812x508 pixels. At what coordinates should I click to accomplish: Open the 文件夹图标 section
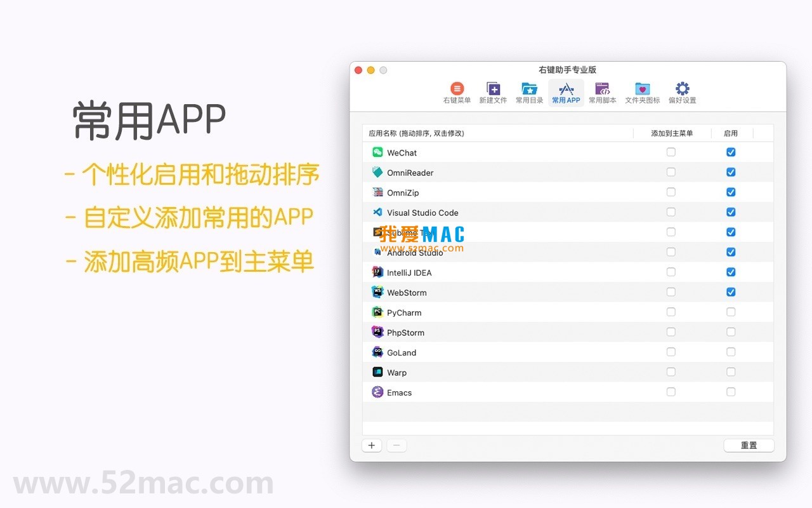tap(642, 93)
